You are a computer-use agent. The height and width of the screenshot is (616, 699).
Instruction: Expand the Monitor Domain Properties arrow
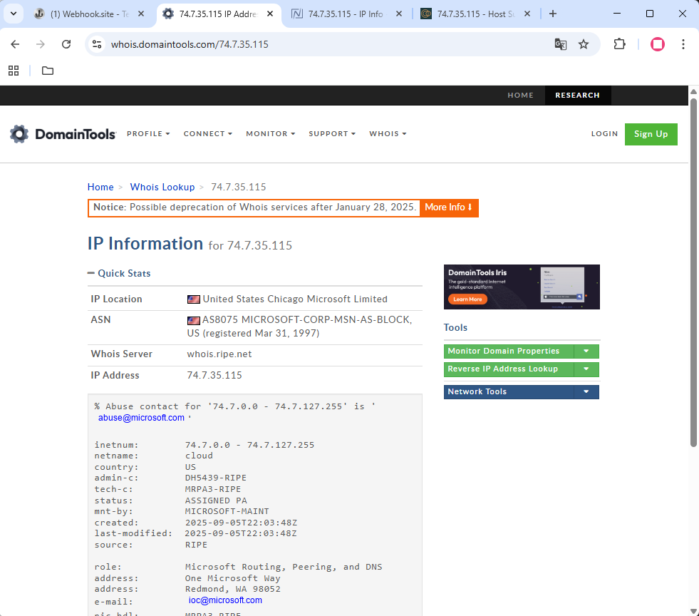coord(586,351)
